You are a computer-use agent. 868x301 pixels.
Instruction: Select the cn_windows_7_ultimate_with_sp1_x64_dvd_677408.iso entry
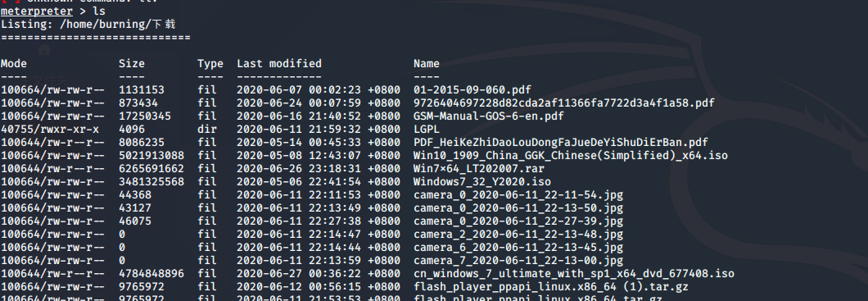[574, 274]
